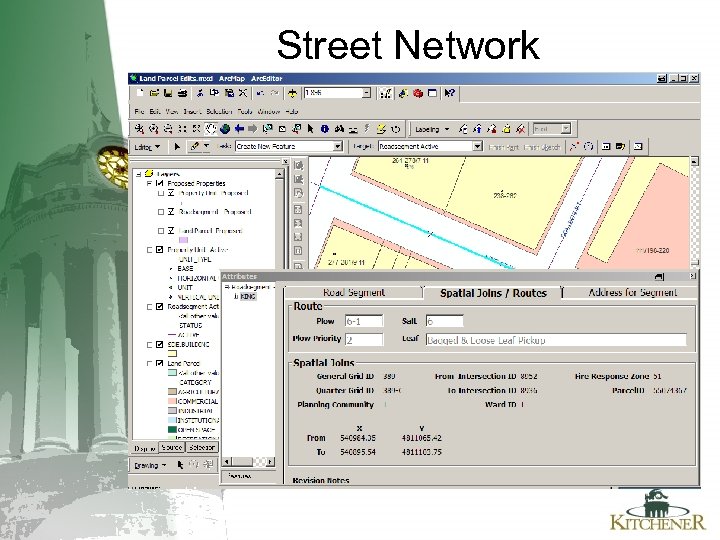This screenshot has height=540, width=720.
Task: Go to next extent arrow
Action: [x=253, y=129]
